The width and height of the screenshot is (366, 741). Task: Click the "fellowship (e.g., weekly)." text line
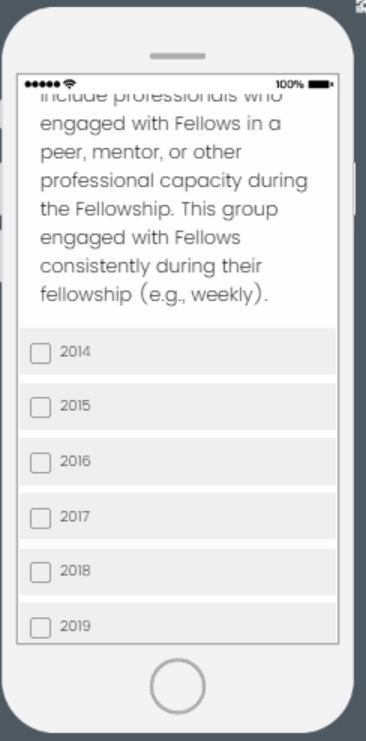(154, 295)
